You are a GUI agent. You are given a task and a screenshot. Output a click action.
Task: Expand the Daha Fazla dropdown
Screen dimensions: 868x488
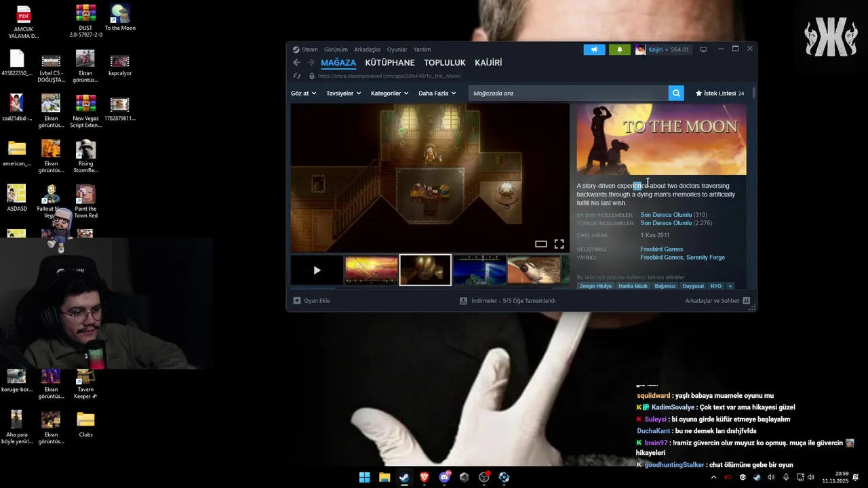(437, 93)
